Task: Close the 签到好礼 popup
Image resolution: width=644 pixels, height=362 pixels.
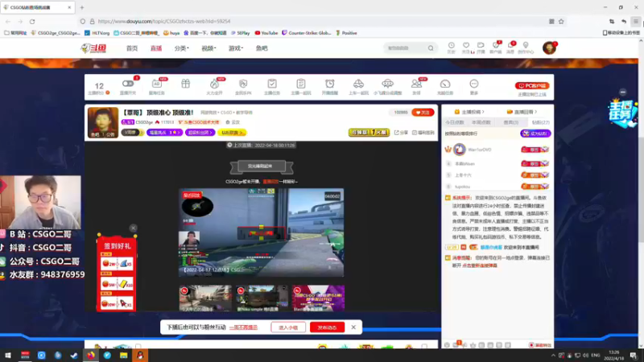Action: 133,228
